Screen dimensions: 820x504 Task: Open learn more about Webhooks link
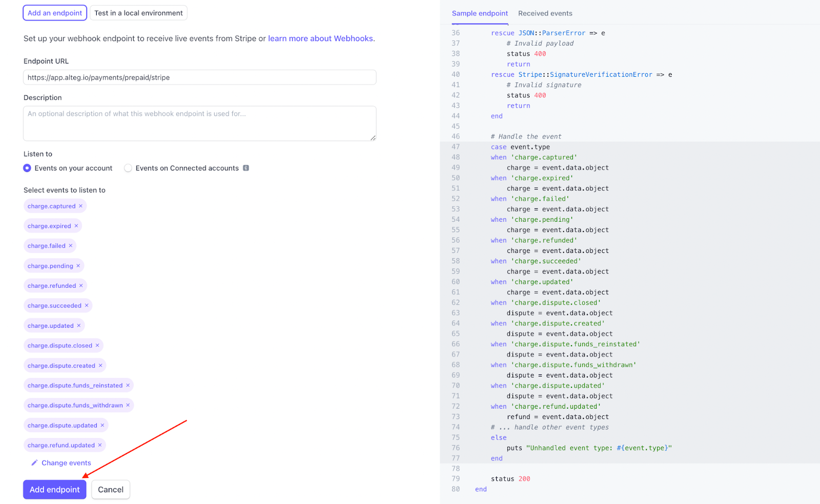(320, 38)
